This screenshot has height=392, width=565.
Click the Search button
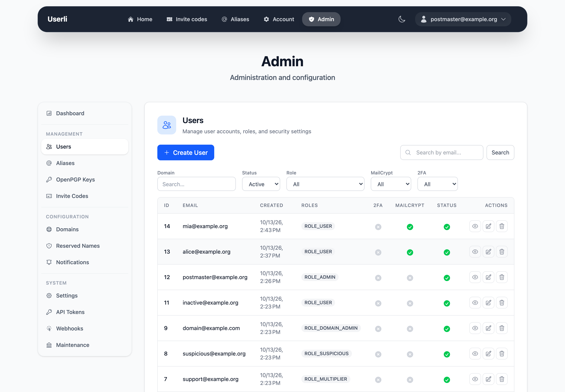coord(500,152)
